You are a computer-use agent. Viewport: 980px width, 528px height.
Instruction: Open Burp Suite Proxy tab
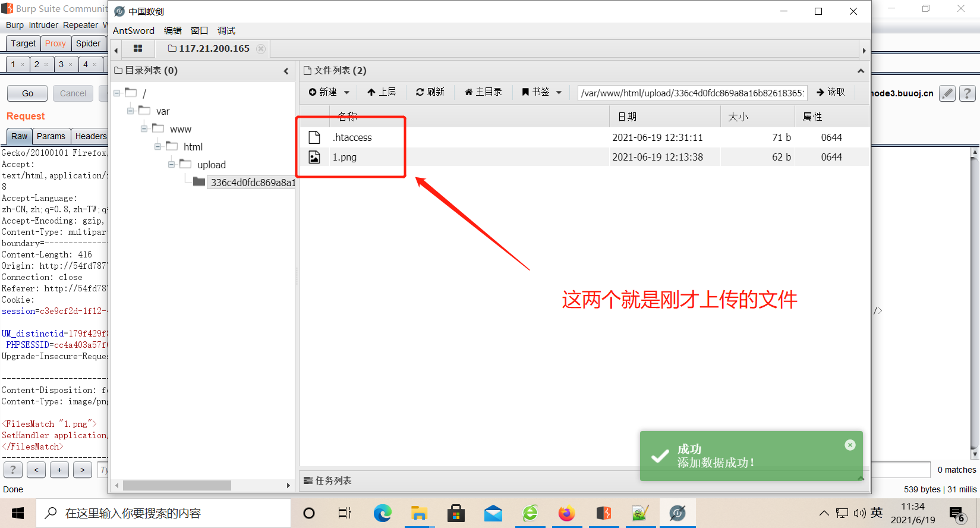(x=55, y=43)
